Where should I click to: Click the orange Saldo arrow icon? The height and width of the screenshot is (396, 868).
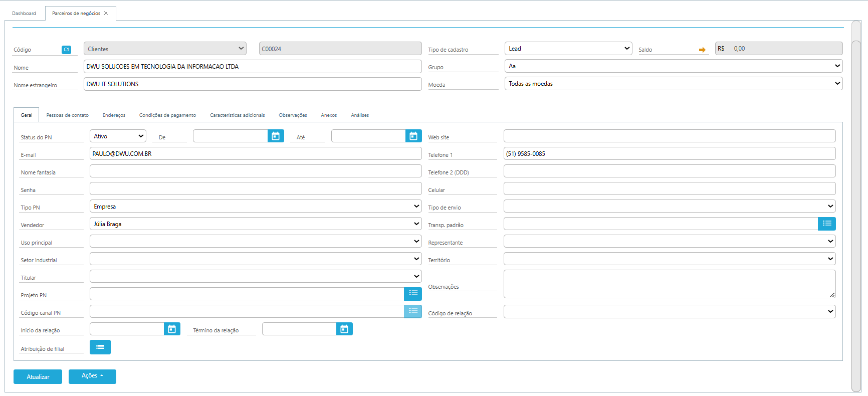702,50
